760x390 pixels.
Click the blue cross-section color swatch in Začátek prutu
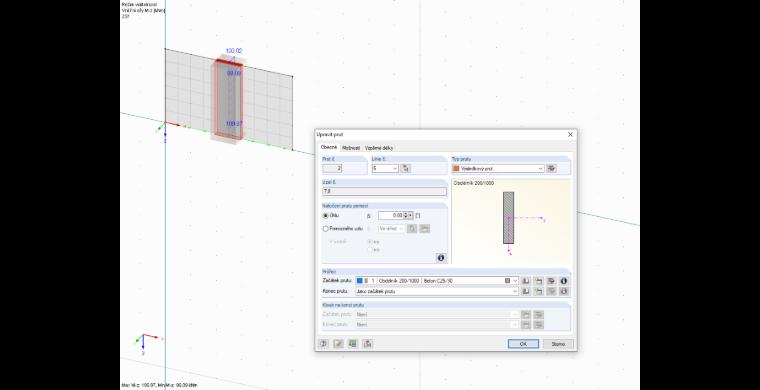click(359, 281)
